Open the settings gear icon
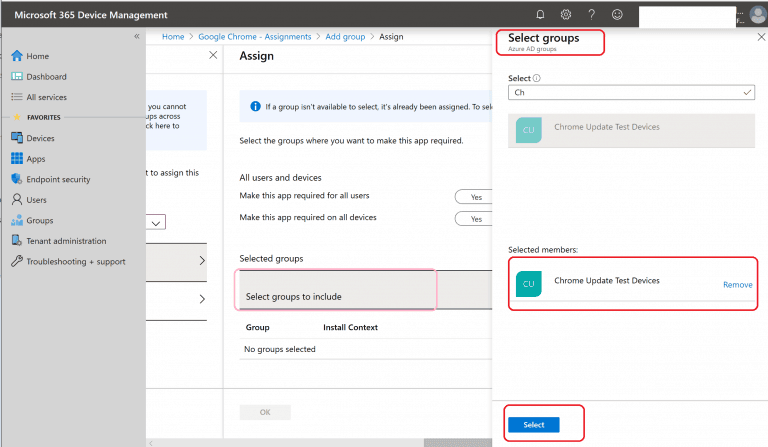The height and width of the screenshot is (447, 768). click(x=566, y=14)
